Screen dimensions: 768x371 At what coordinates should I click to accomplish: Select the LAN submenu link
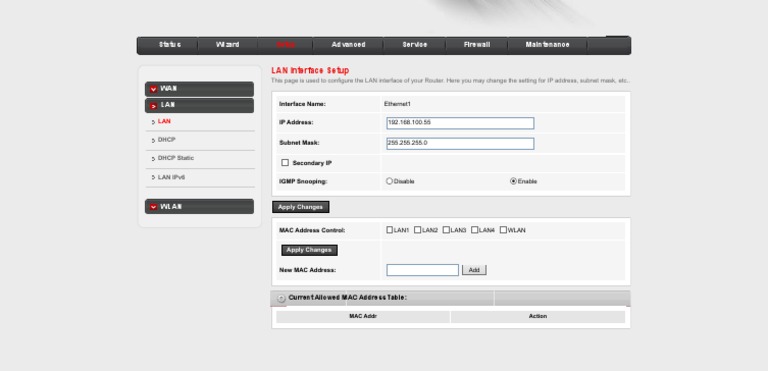click(x=164, y=121)
